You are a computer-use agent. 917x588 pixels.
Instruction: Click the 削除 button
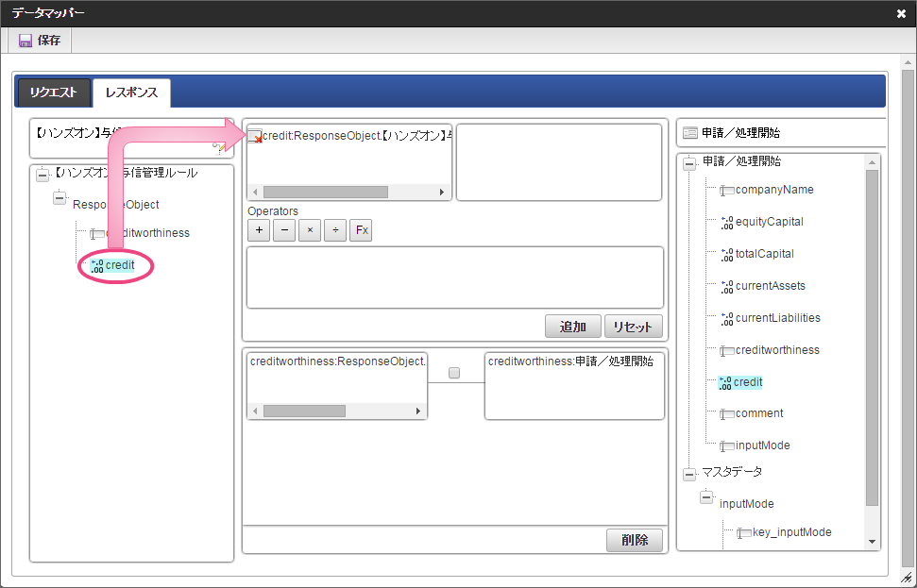[635, 540]
